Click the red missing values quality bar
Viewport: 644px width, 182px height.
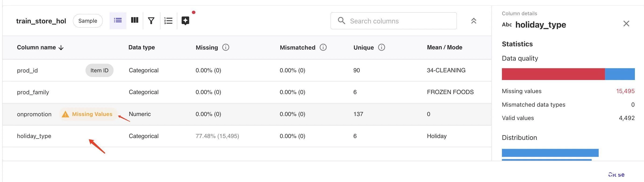pos(553,74)
